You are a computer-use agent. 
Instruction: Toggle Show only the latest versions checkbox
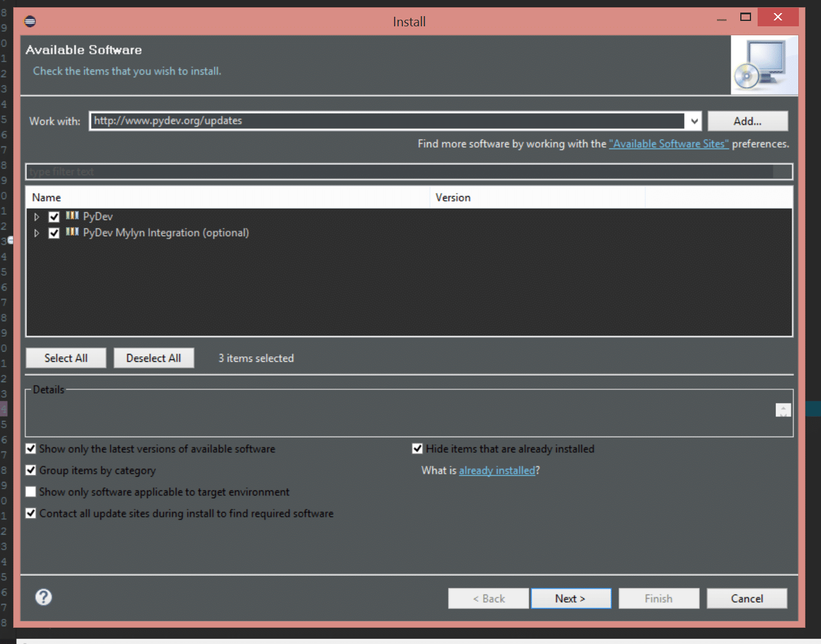(31, 448)
